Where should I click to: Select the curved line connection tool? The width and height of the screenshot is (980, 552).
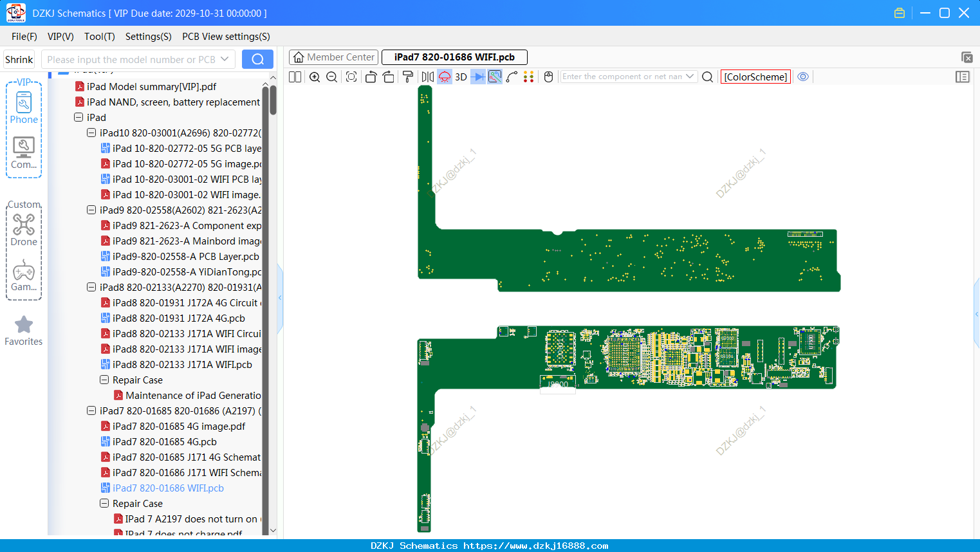[512, 77]
